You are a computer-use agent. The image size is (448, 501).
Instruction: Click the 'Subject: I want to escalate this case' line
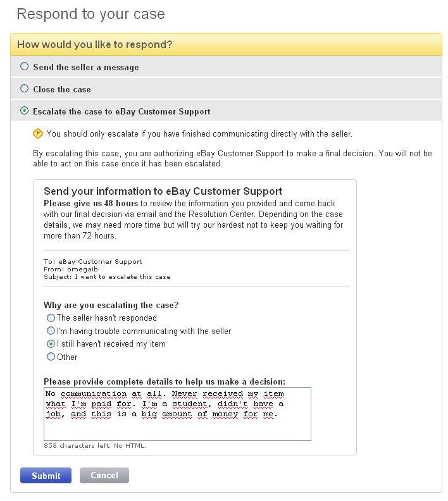click(x=107, y=276)
